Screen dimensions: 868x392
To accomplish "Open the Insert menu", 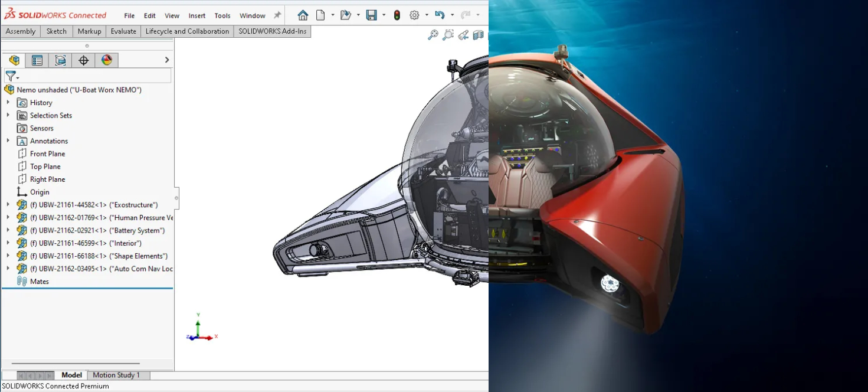I will tap(197, 15).
